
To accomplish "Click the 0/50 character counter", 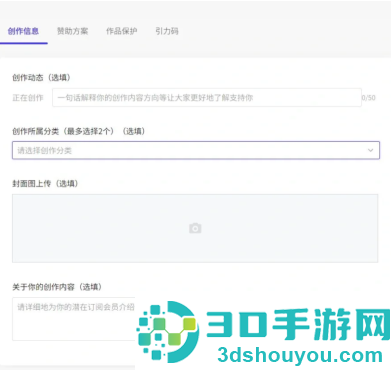I will coord(369,98).
